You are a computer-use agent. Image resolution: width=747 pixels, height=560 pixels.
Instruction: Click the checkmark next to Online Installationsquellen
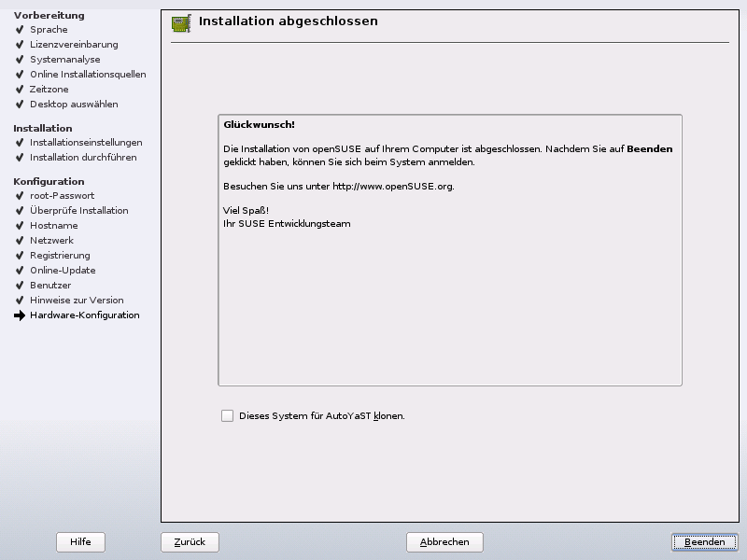(20, 75)
